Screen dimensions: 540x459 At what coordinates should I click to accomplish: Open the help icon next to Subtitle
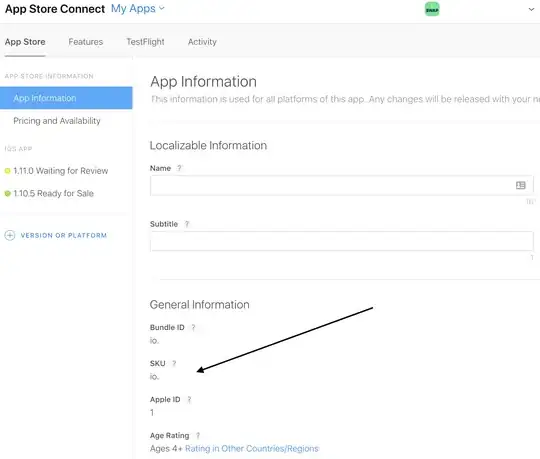coord(187,224)
